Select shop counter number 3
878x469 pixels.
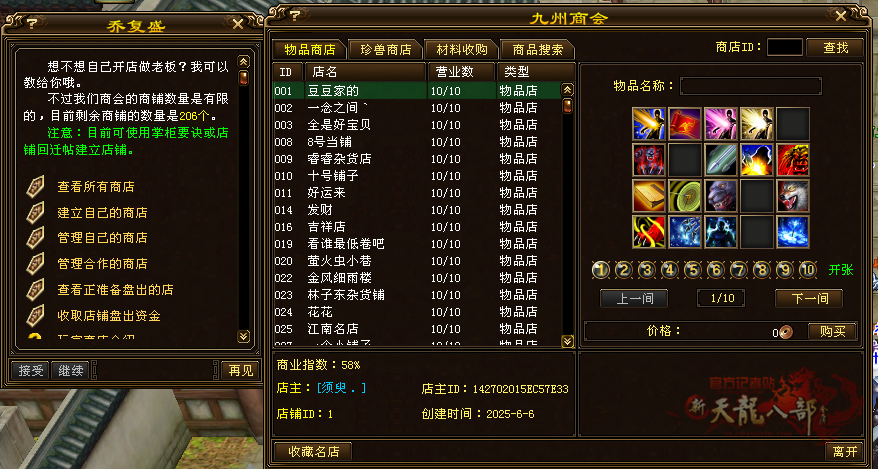pos(647,270)
